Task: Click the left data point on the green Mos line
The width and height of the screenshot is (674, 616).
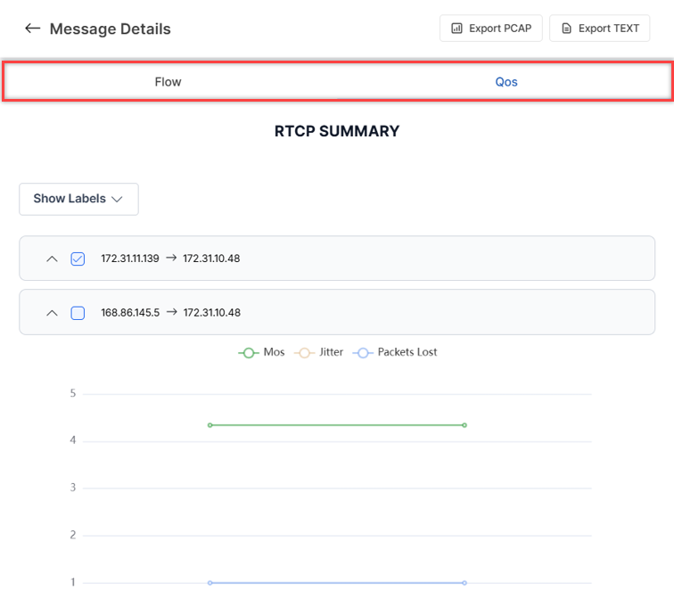Action: [x=210, y=425]
